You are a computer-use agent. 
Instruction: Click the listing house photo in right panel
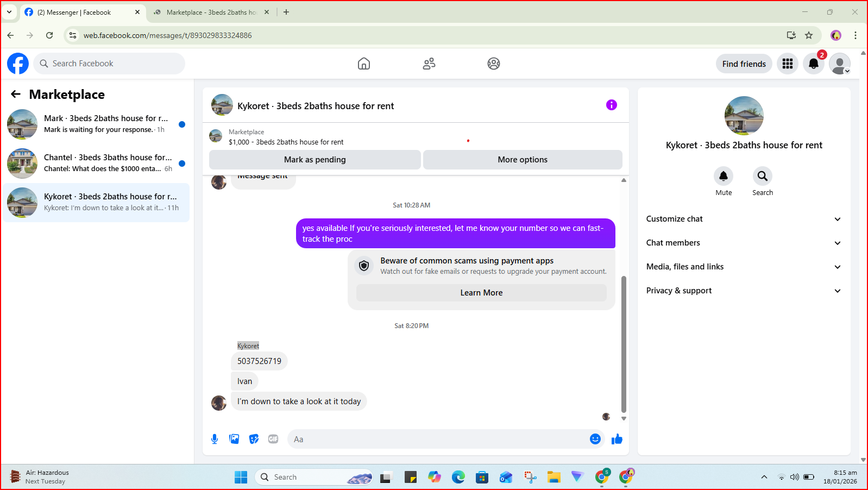(744, 116)
